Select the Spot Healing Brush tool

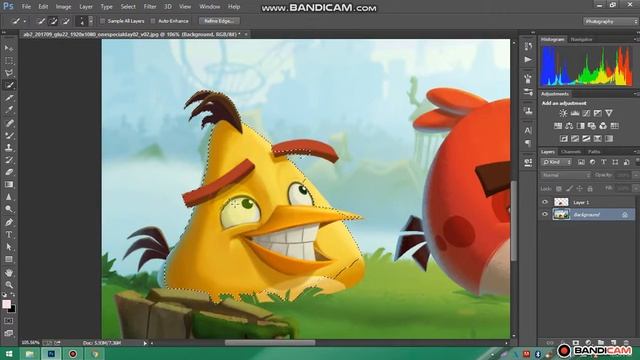9,123
